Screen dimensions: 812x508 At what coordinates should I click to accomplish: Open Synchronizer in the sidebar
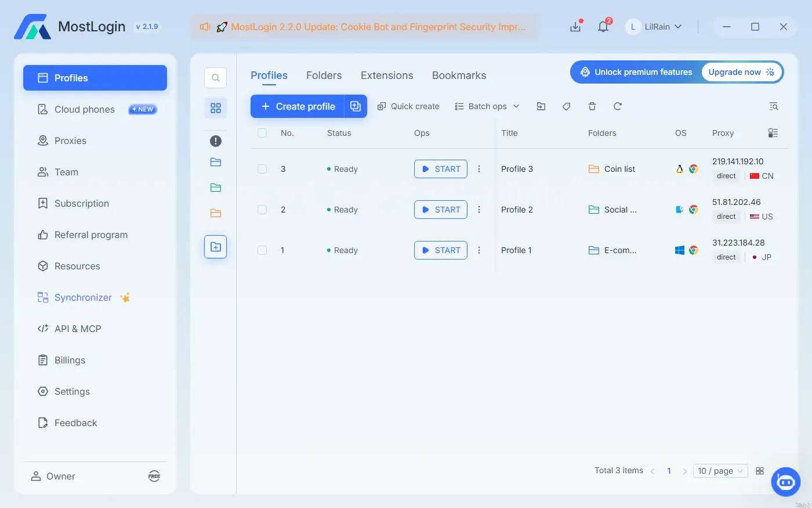point(95,297)
